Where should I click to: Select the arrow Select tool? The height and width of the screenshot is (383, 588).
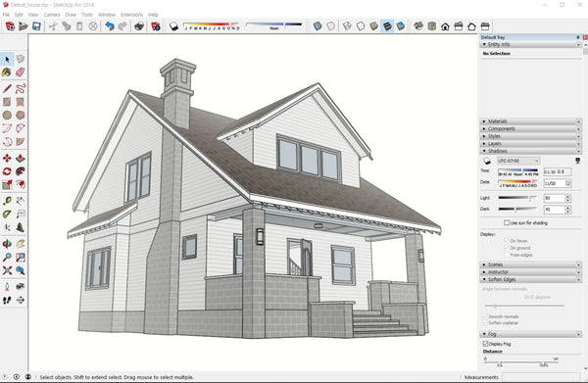7,59
